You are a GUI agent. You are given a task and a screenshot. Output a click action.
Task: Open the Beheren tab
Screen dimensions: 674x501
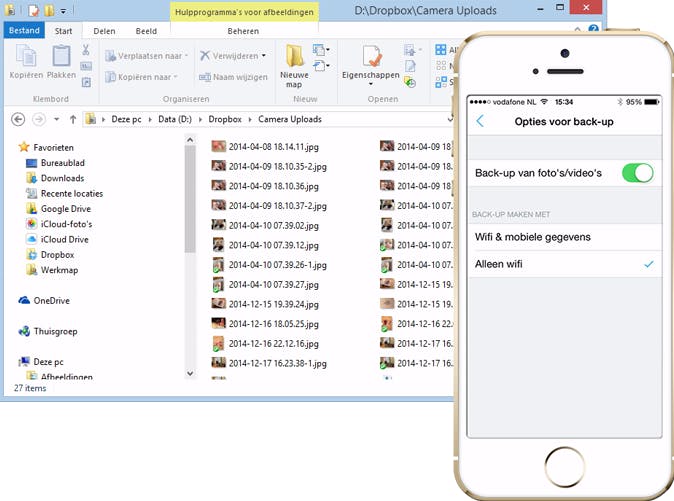pos(243,31)
